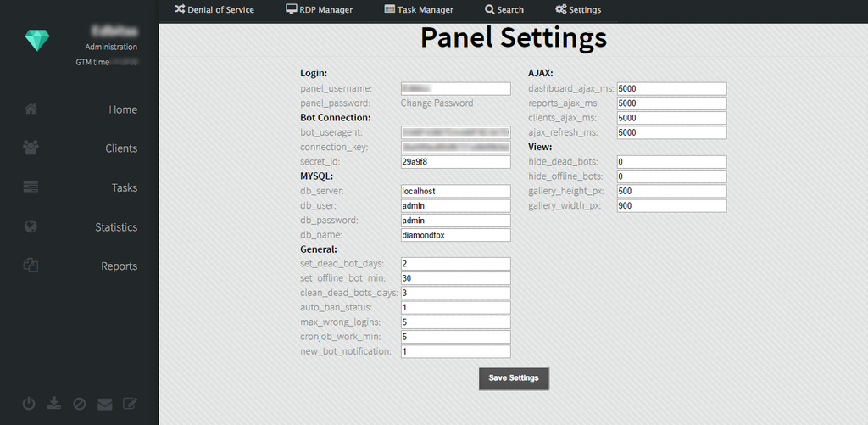868x425 pixels.
Task: Select the hide_dead_bots value field
Action: pos(671,162)
